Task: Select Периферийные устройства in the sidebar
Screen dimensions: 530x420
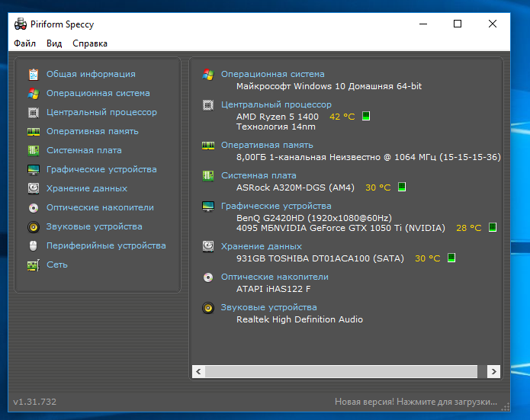Action: pos(106,245)
